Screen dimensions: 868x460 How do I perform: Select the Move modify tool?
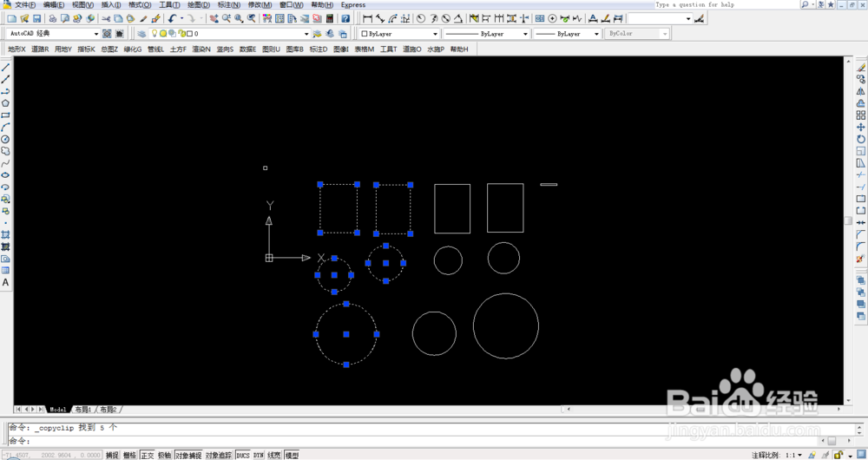click(861, 128)
